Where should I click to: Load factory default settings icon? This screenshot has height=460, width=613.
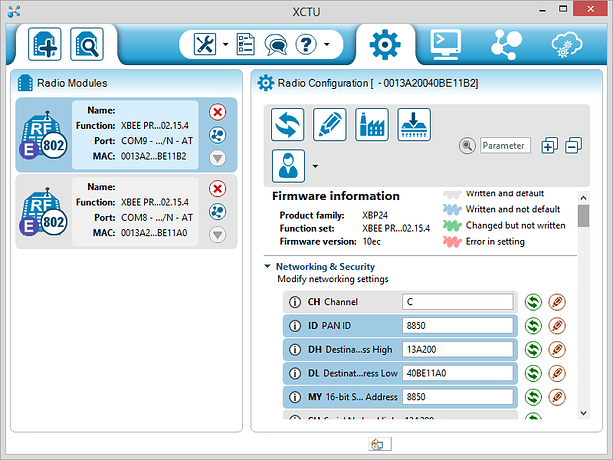pos(372,124)
